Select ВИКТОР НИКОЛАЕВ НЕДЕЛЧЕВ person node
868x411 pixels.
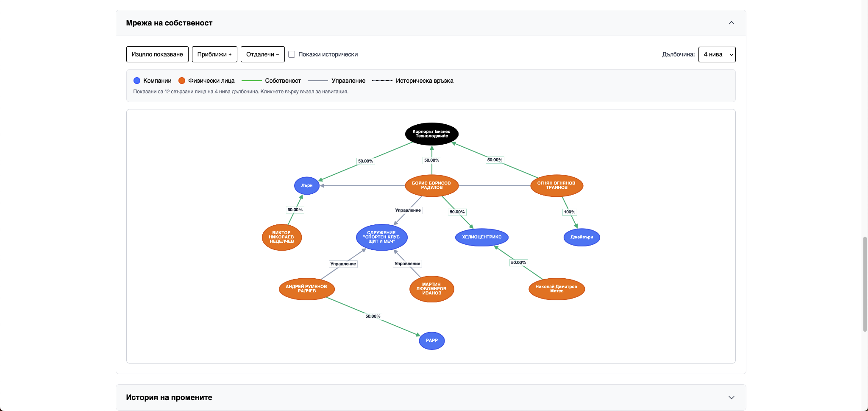[282, 237]
